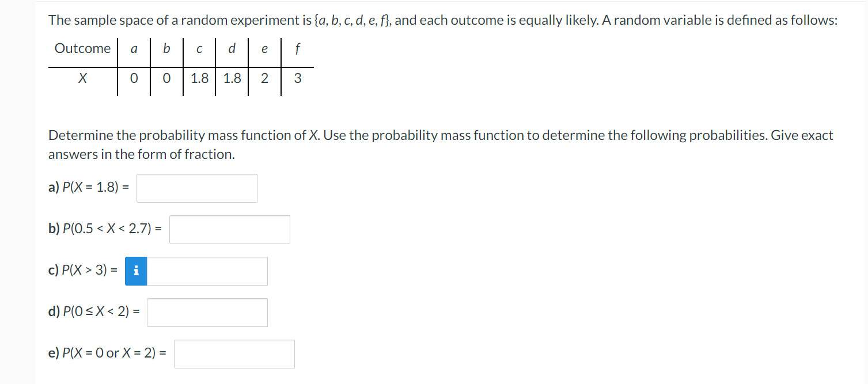Click outcome c column heading

click(199, 48)
